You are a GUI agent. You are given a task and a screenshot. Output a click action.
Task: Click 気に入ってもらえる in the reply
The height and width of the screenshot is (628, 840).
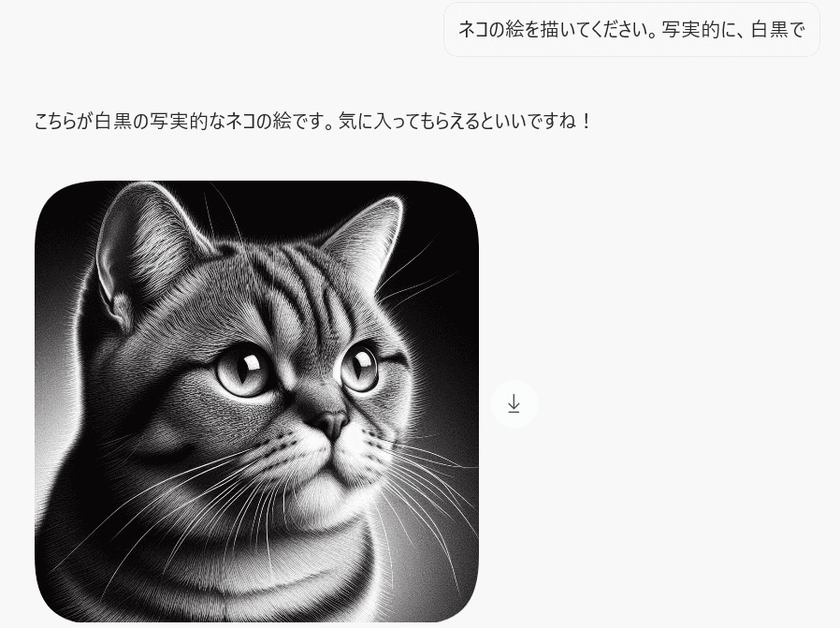tap(409, 122)
